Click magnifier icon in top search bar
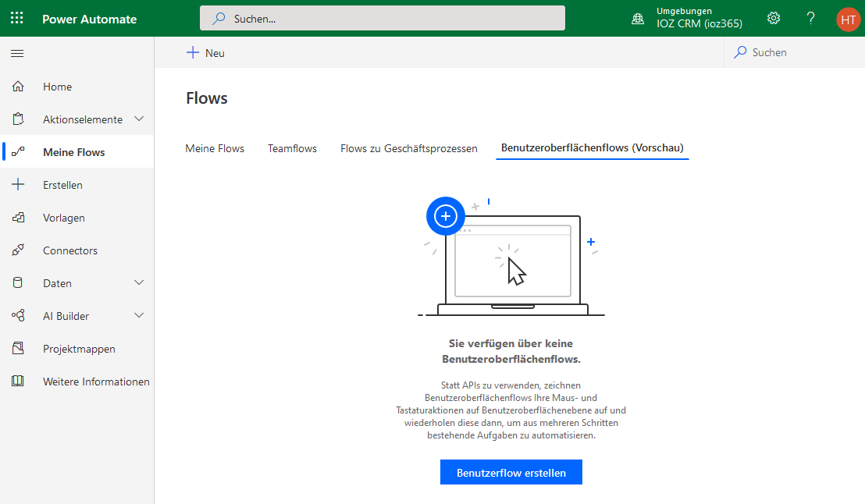The width and height of the screenshot is (865, 504). 219,18
